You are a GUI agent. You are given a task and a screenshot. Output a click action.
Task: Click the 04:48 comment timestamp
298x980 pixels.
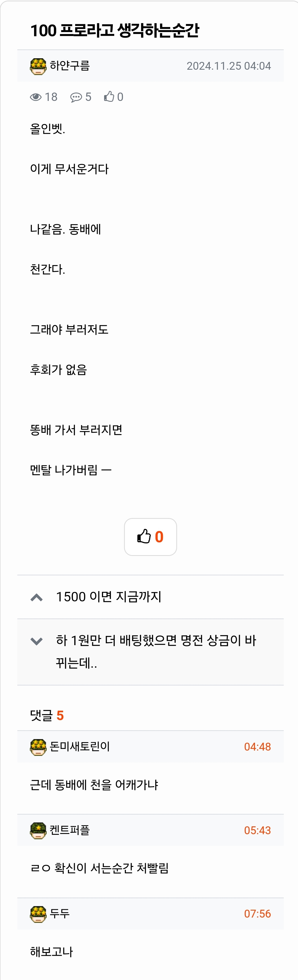tap(257, 747)
